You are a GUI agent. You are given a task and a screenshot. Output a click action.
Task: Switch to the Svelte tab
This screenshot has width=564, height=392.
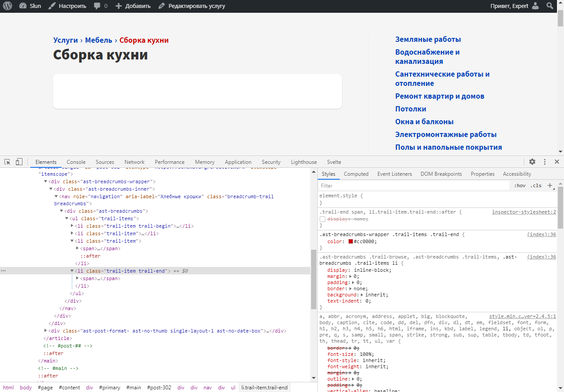coord(334,162)
